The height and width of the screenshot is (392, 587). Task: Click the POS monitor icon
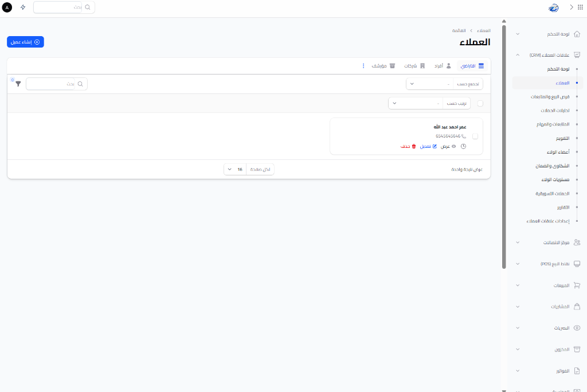tap(577, 264)
